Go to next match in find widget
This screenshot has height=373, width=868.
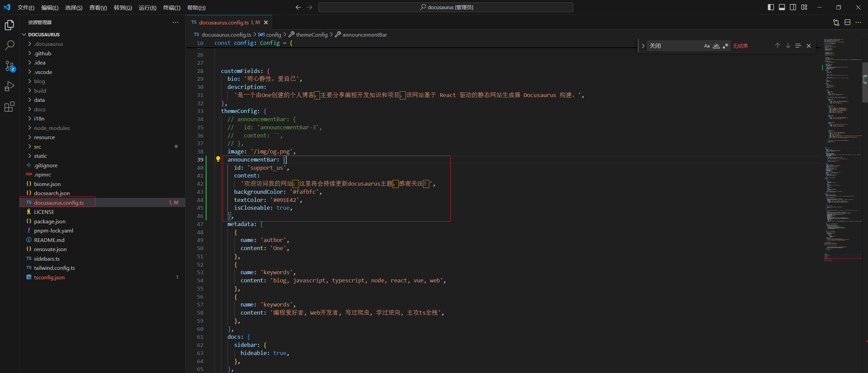tap(788, 46)
